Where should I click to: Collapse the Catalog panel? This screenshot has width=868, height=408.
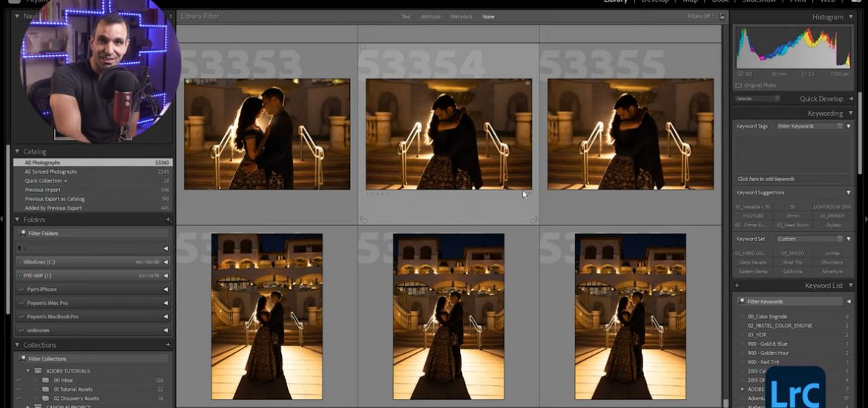[17, 151]
